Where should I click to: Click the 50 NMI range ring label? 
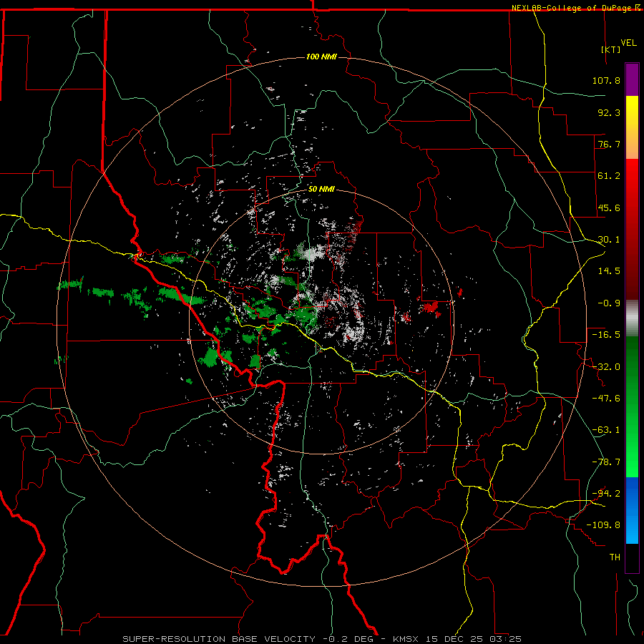tap(321, 189)
